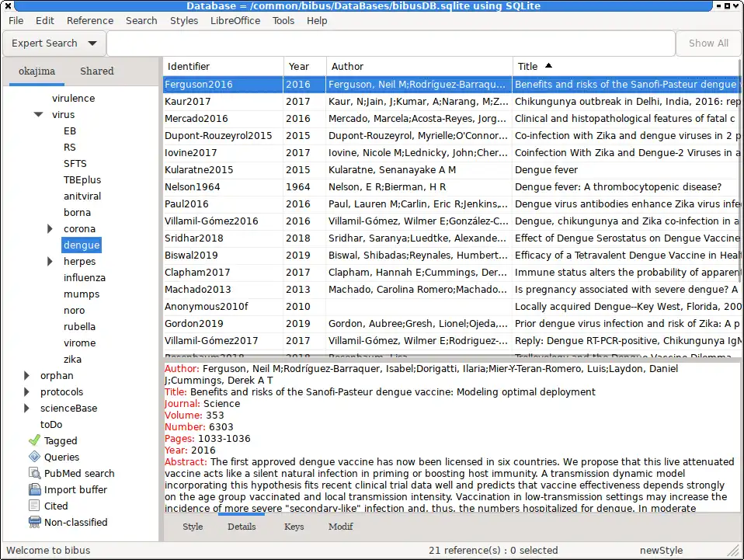Switch to the Shared tab
Viewport: 744px width, 560px height.
[x=97, y=71]
